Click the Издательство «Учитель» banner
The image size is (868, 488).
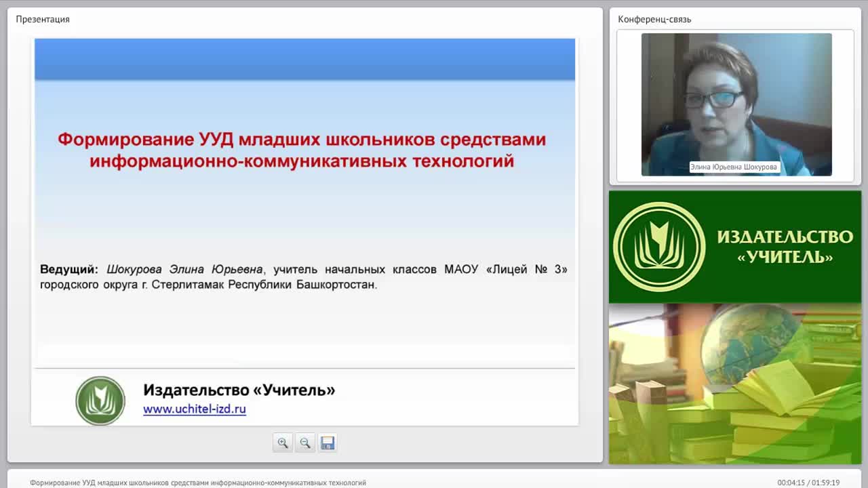click(735, 247)
